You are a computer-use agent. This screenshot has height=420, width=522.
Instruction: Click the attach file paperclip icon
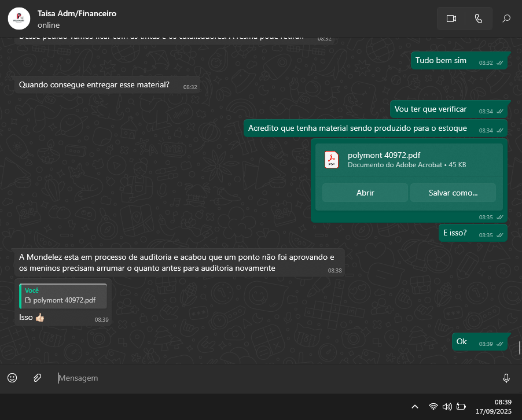[x=37, y=378]
